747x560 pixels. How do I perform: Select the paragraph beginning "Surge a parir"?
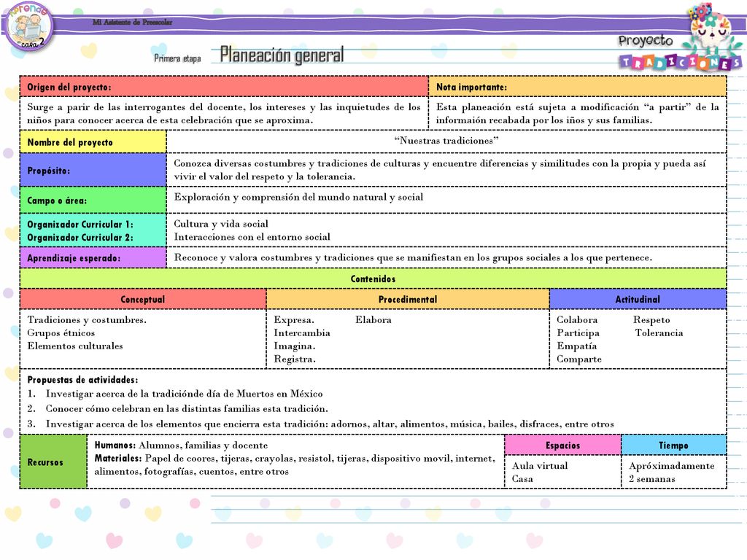[x=224, y=113]
